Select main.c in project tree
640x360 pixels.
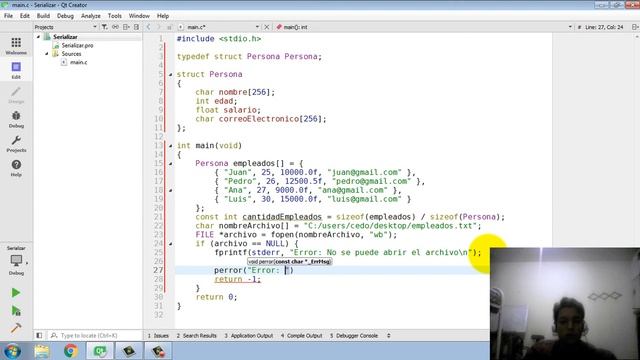78,62
